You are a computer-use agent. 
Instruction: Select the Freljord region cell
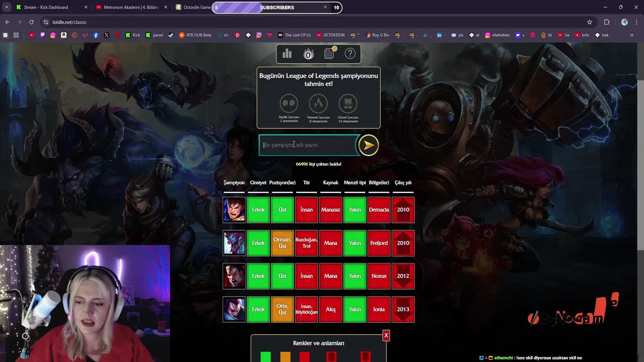coord(379,243)
